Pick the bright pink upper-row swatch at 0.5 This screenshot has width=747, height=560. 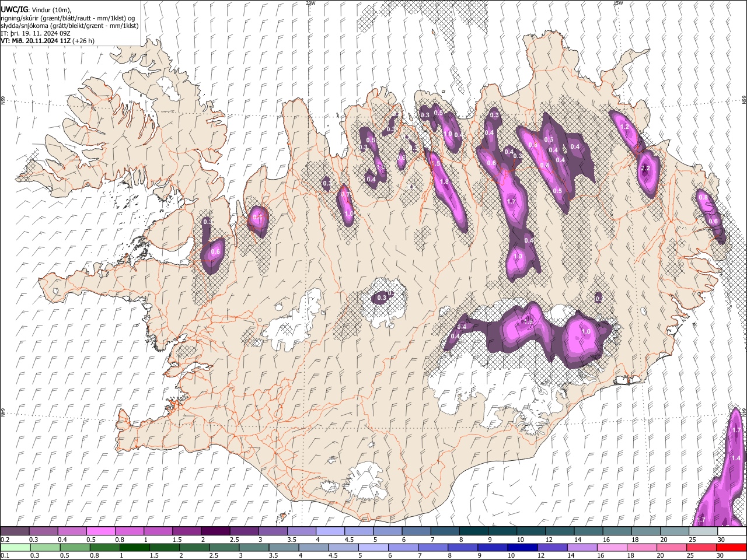point(100,531)
